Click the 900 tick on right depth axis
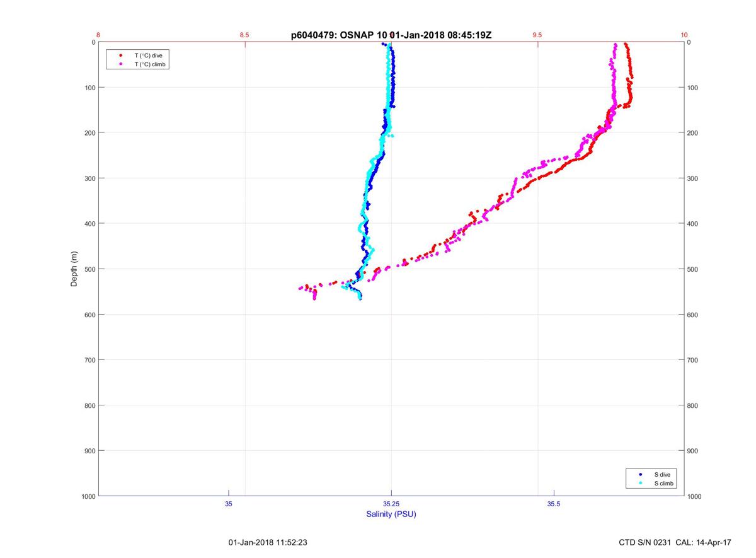The height and width of the screenshot is (558, 756). [x=693, y=451]
